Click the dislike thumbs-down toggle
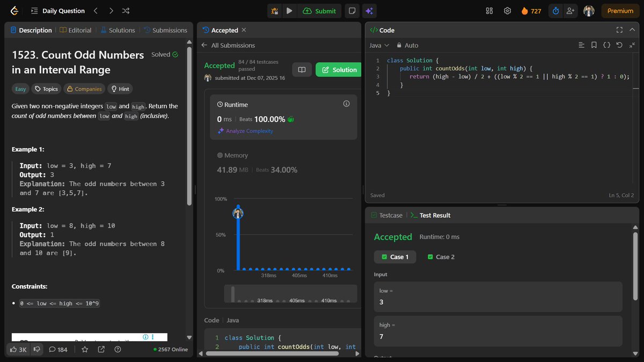Screen dimensions: 644x362 36,349
